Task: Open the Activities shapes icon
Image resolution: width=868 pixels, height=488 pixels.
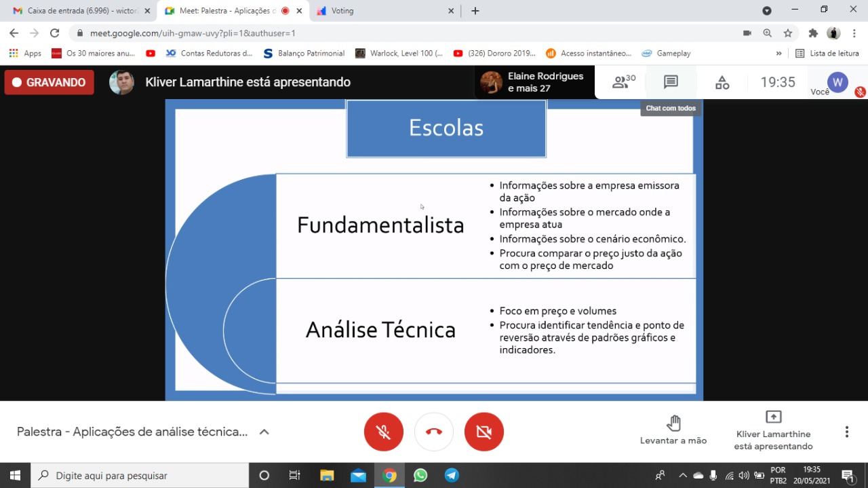Action: pos(722,82)
